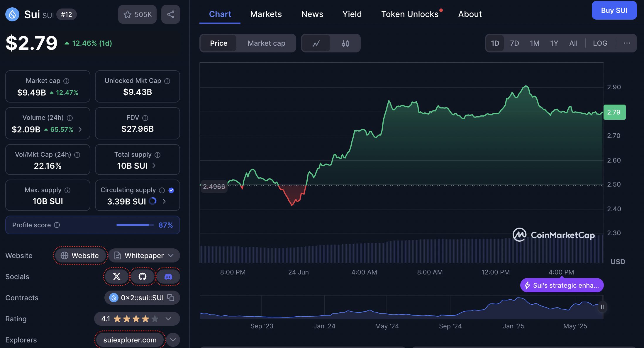644x348 pixels.
Task: Click the 0x2::sui::SUI contract chip
Action: tap(142, 298)
